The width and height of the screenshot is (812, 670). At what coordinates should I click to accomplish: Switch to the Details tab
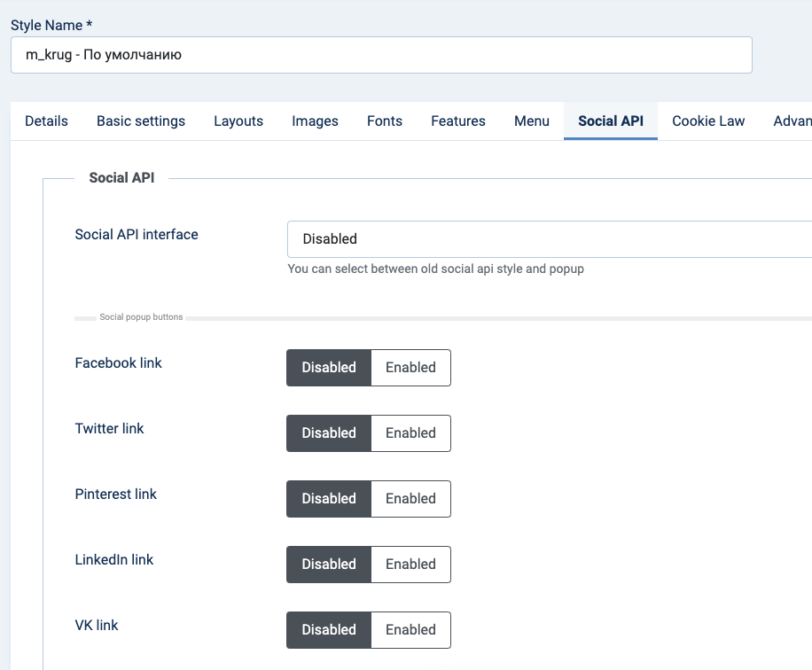pos(46,121)
